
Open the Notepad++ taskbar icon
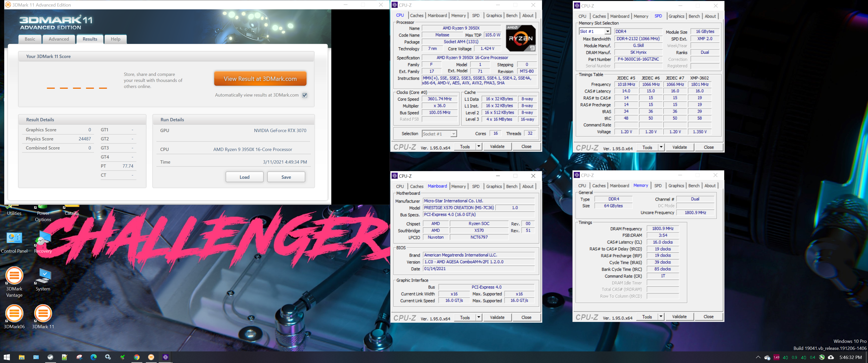coord(65,357)
